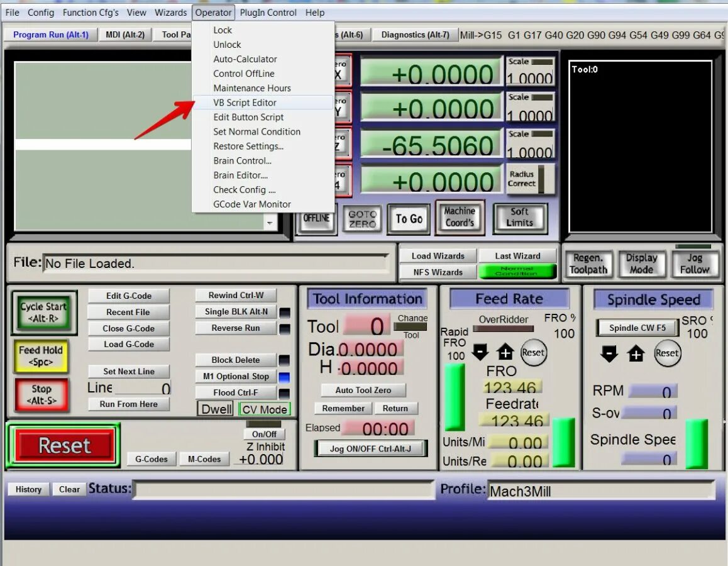Viewport: 728px width, 566px height.
Task: Click the OverRidder feed rate slider bar
Action: click(x=504, y=329)
